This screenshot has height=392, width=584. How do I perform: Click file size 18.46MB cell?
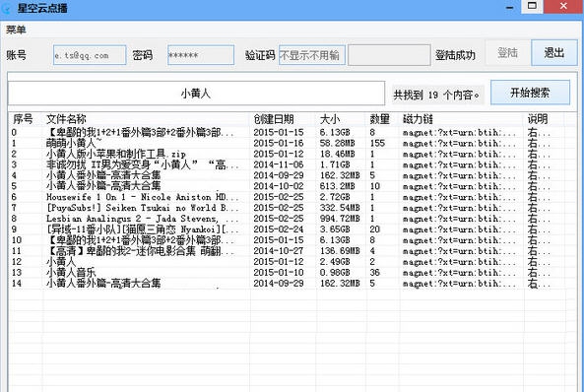(x=337, y=154)
